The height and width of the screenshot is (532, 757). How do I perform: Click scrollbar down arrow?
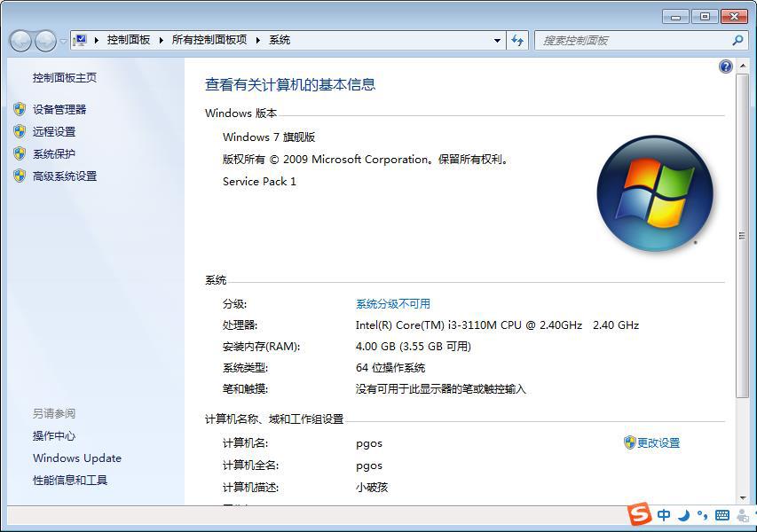click(743, 498)
